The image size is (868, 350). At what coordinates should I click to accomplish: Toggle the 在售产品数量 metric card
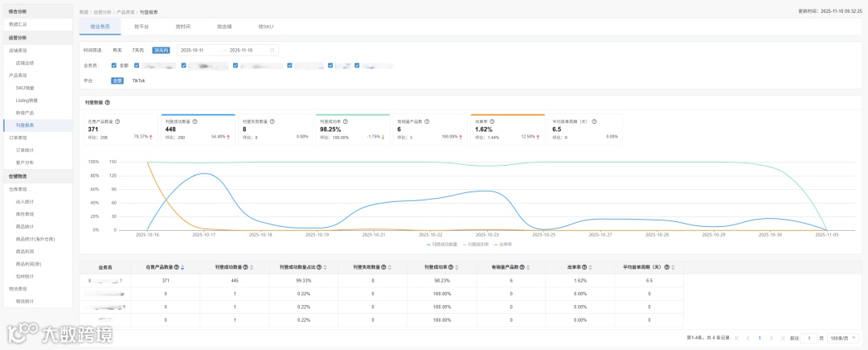click(x=121, y=130)
